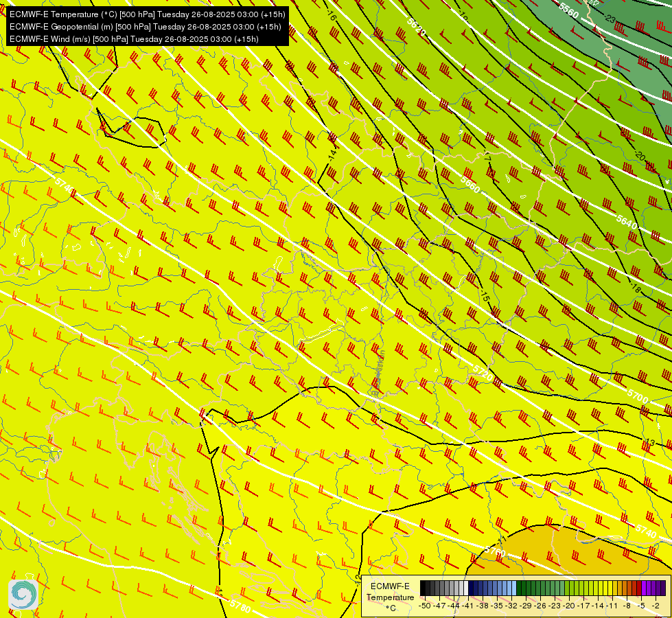Click the 5700 geopotential contour label
Viewport: 672px width, 618px height.
(637, 396)
